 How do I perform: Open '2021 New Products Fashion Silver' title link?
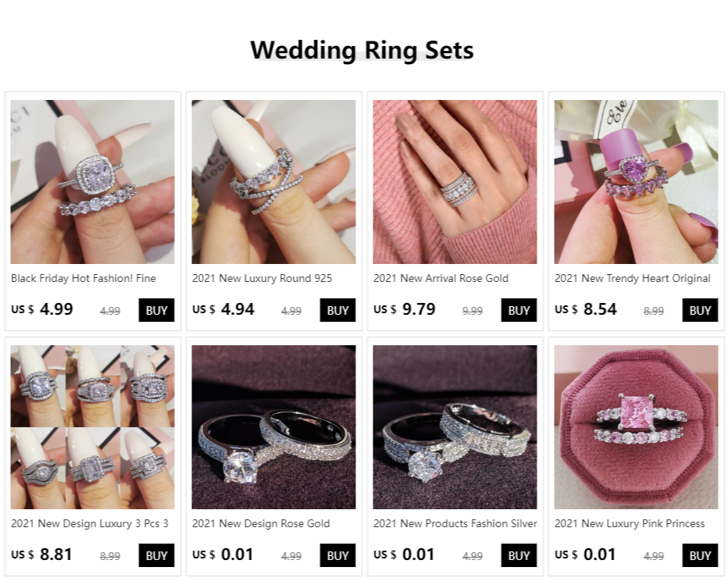pyautogui.click(x=455, y=523)
